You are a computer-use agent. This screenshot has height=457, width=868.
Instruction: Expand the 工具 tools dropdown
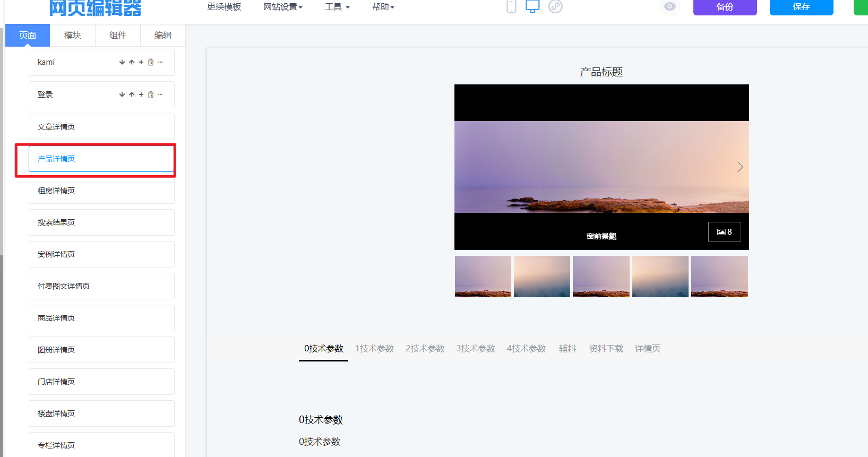click(338, 7)
